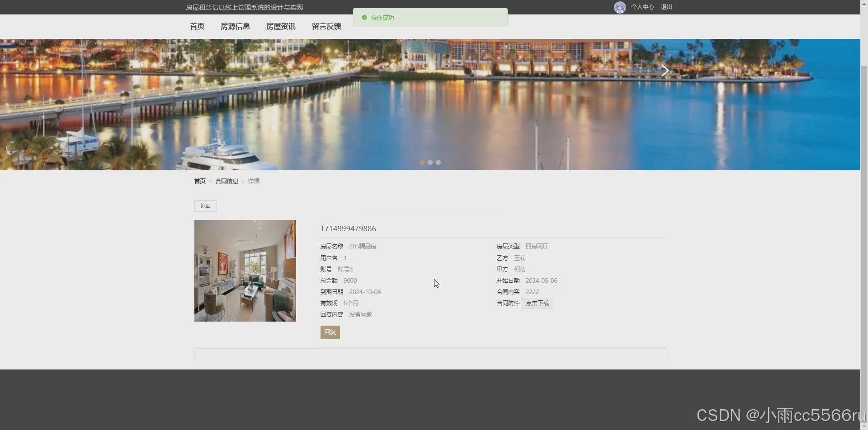Click the green success check icon
This screenshot has height=430, width=868.
[x=364, y=18]
